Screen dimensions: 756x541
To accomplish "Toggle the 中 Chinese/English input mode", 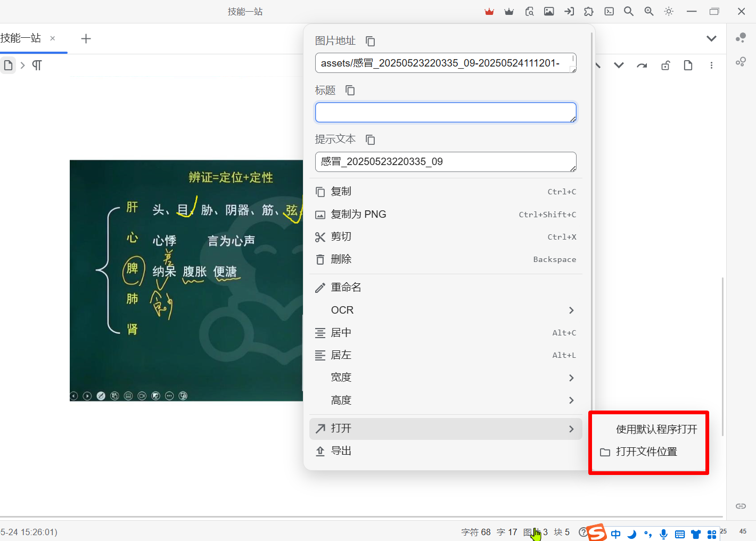I will (616, 534).
